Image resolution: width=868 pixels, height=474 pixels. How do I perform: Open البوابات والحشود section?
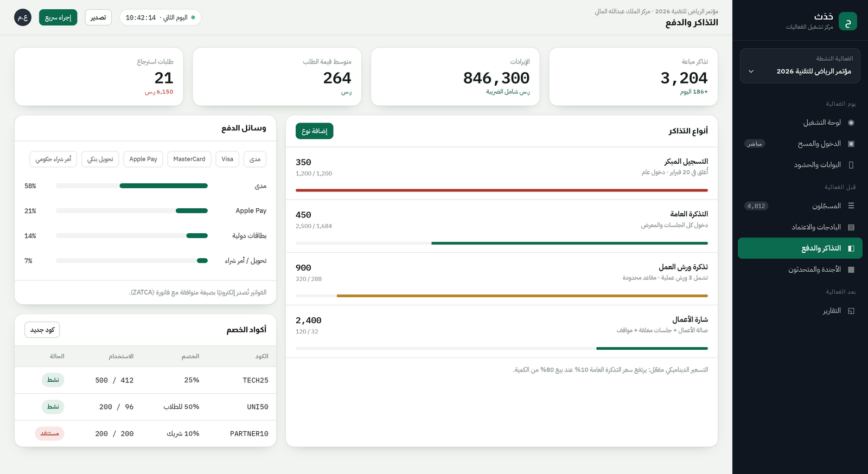click(x=800, y=165)
